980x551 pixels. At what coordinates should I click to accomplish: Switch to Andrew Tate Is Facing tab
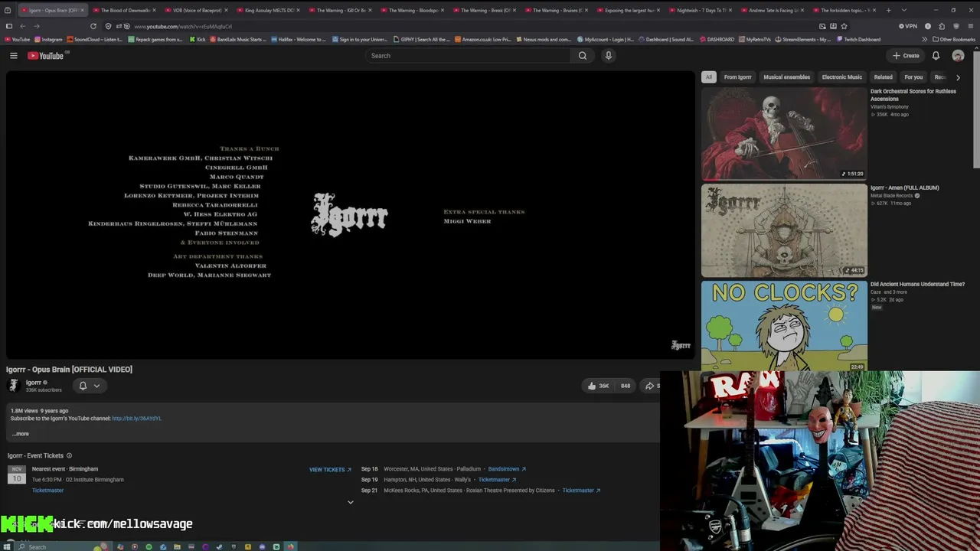coord(773,11)
